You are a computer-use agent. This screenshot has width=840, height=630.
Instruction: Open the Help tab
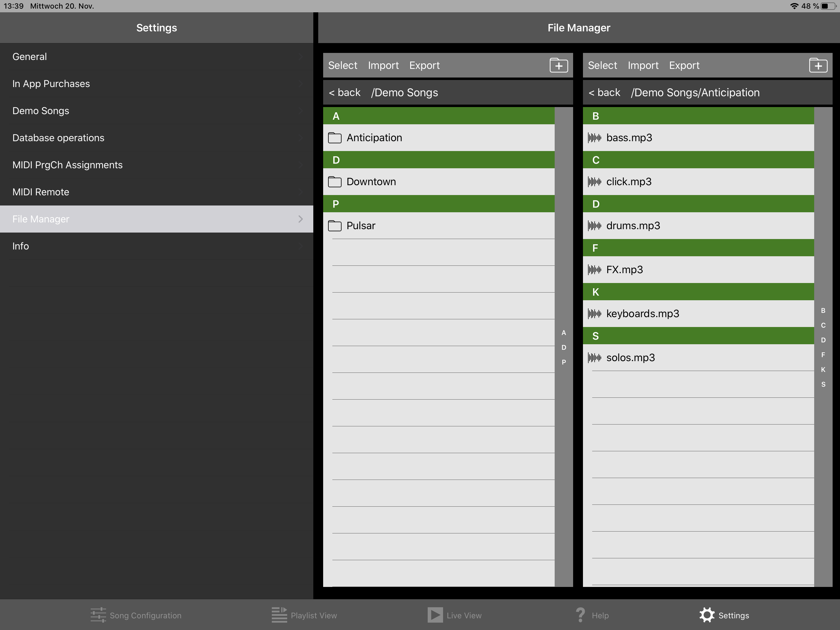pos(592,615)
